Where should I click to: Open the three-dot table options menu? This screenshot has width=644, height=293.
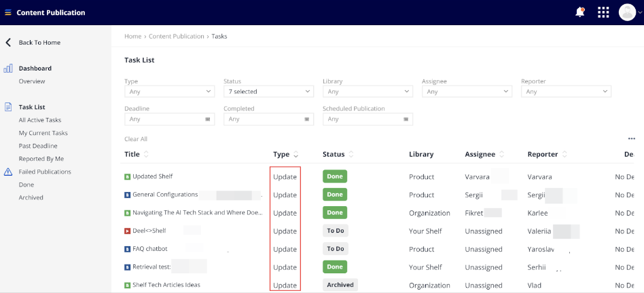point(632,139)
